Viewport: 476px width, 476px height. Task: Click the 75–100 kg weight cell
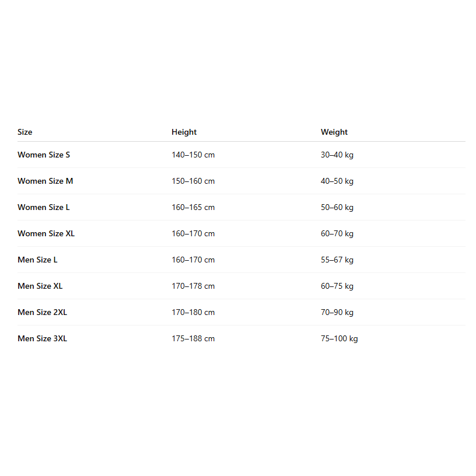pos(339,339)
